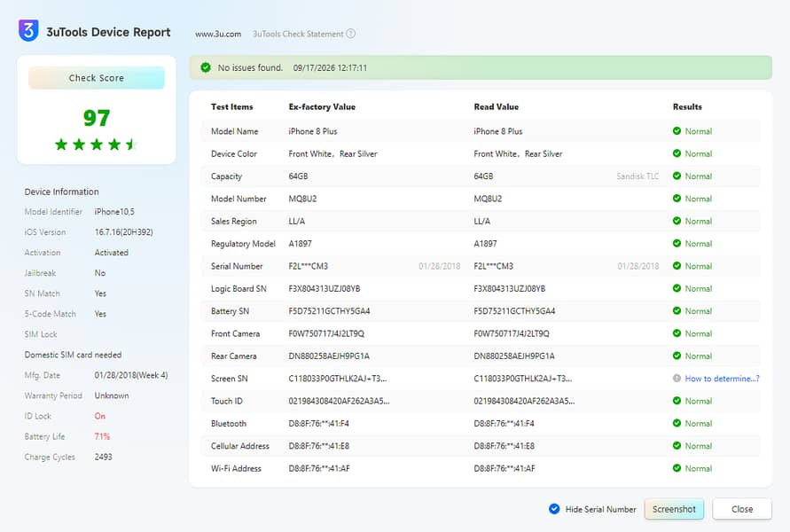The image size is (790, 532).
Task: Click the Touch ID Normal check icon
Action: tap(677, 401)
